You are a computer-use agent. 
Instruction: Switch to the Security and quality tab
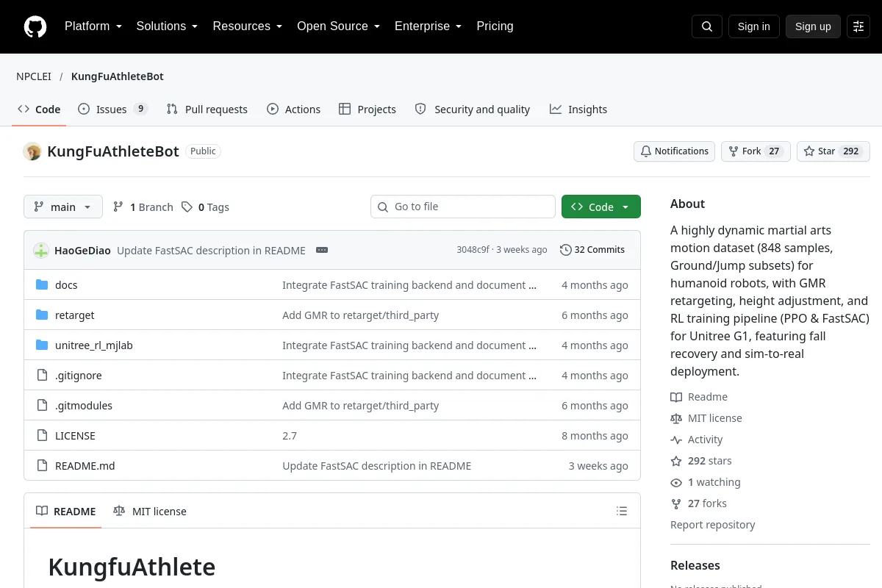(473, 110)
